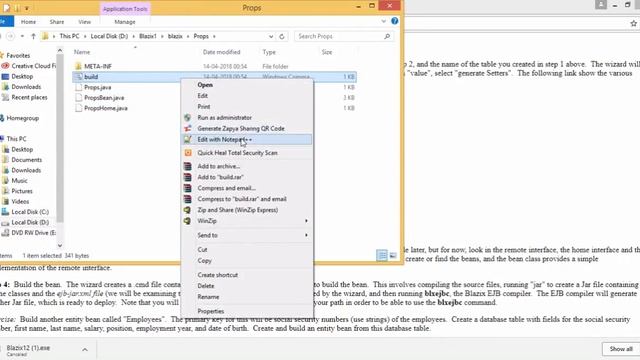
Task: Sort by the Type column header
Action: coord(269,52)
